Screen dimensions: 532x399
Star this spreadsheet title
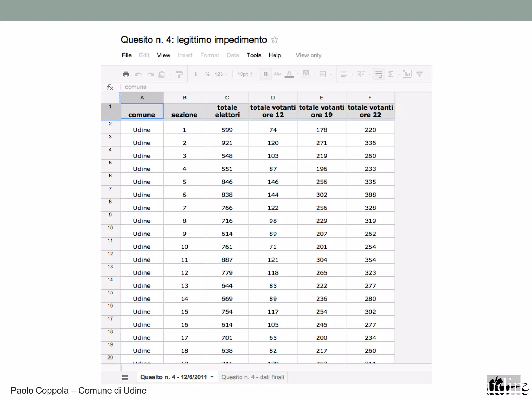[275, 40]
